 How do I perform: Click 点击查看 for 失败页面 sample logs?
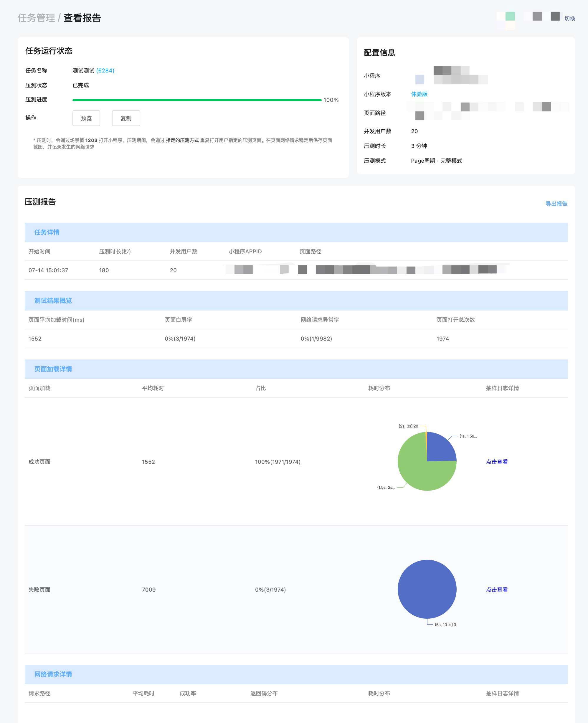[497, 589]
